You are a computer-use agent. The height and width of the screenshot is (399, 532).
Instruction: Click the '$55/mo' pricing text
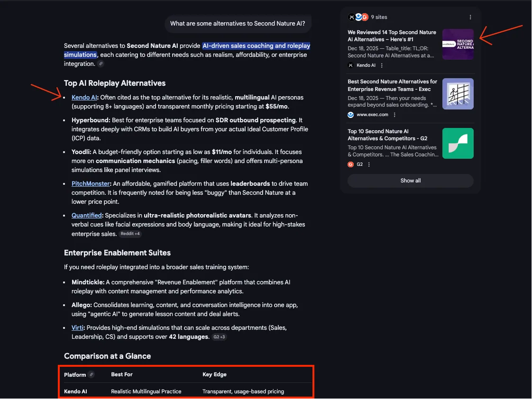(x=276, y=107)
